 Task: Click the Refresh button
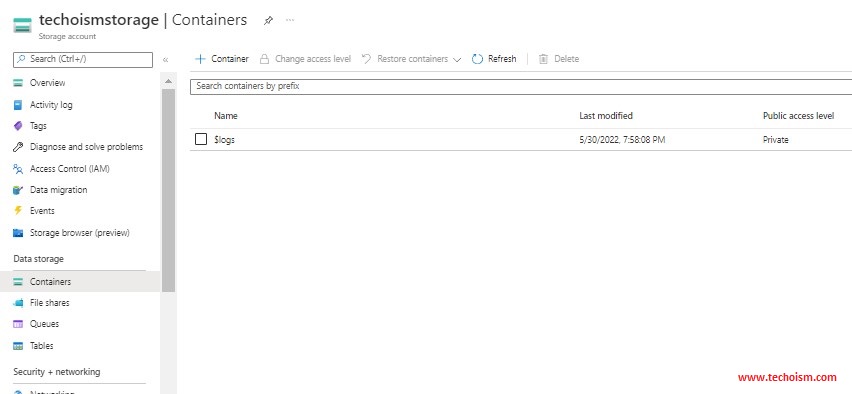point(494,59)
